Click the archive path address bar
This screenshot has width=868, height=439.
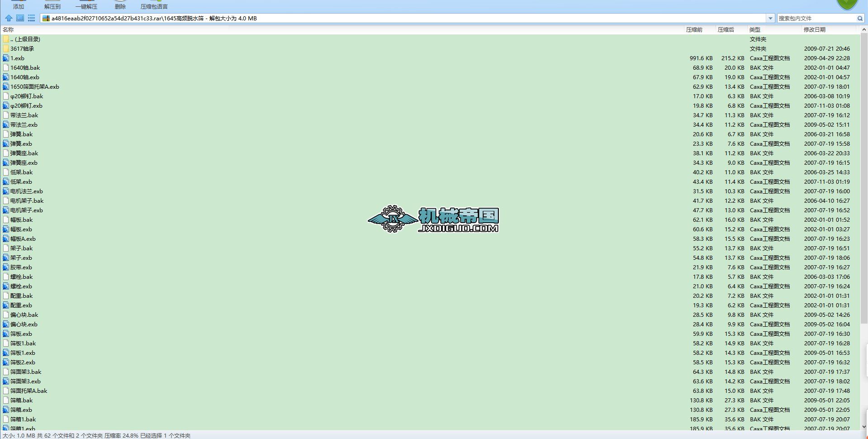click(404, 18)
